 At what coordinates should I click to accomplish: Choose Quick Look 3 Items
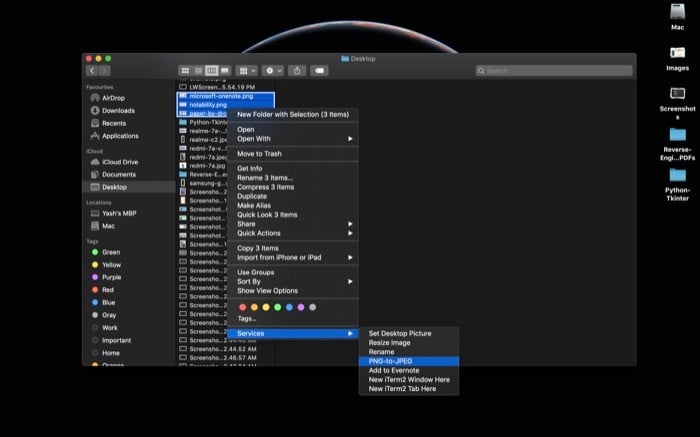click(x=293, y=215)
